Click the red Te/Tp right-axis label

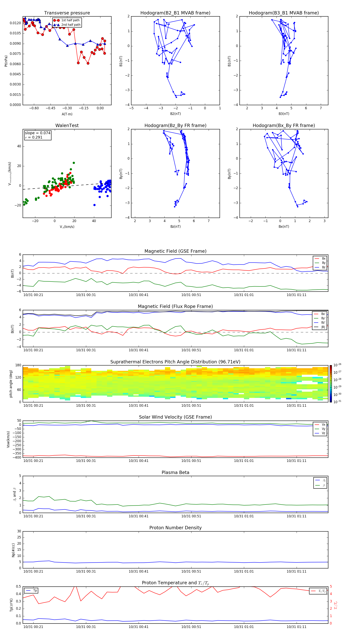[x=336, y=605]
